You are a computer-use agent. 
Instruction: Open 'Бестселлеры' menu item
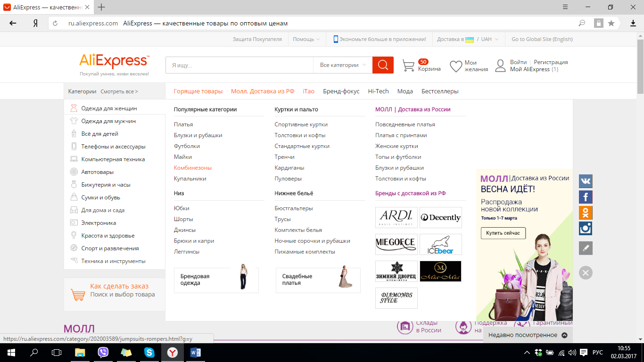(x=440, y=91)
